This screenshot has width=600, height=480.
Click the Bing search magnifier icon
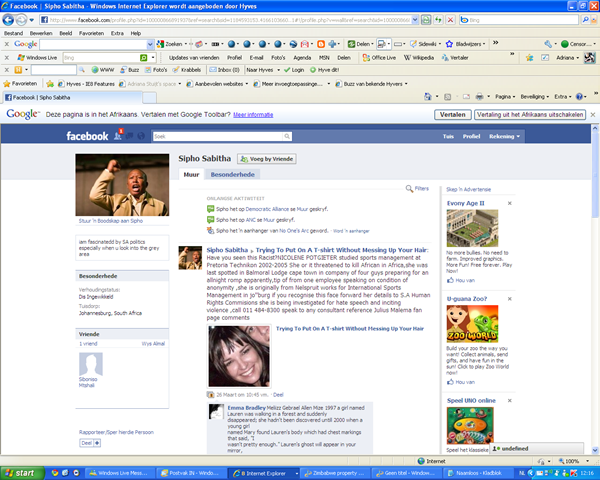(585, 20)
